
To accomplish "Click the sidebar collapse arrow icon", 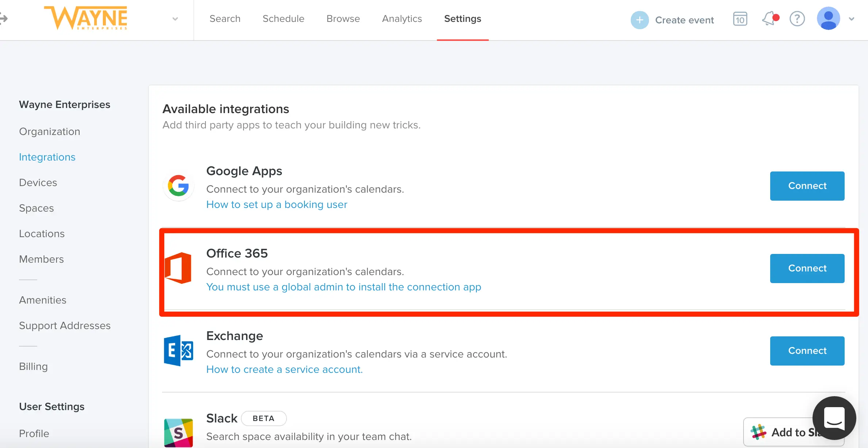I will pyautogui.click(x=4, y=18).
